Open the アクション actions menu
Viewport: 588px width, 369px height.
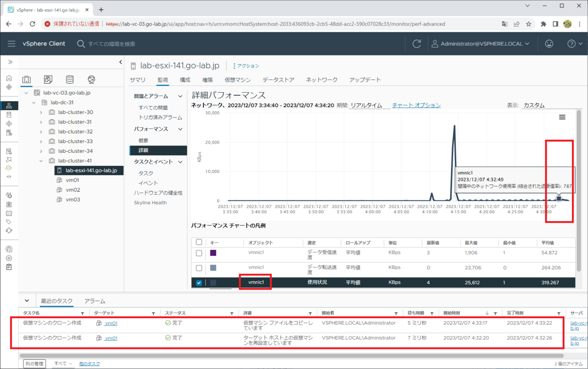pos(246,66)
